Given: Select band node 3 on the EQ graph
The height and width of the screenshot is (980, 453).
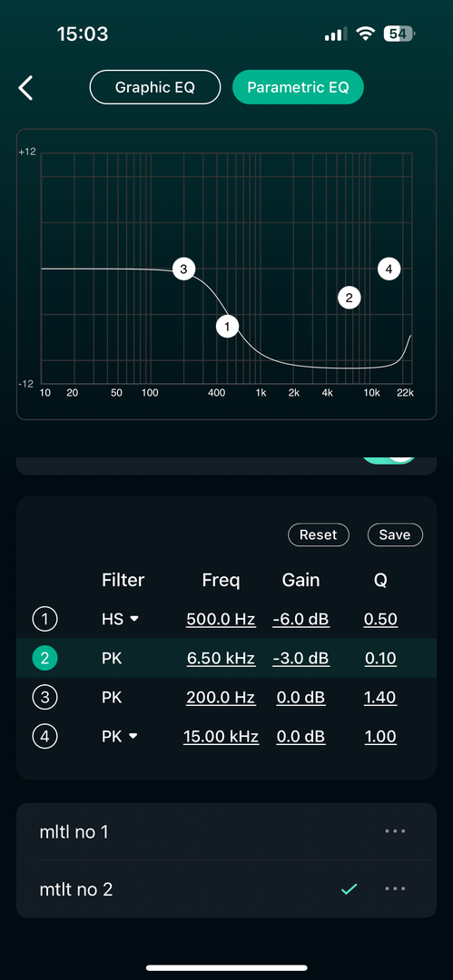Looking at the screenshot, I should point(183,269).
